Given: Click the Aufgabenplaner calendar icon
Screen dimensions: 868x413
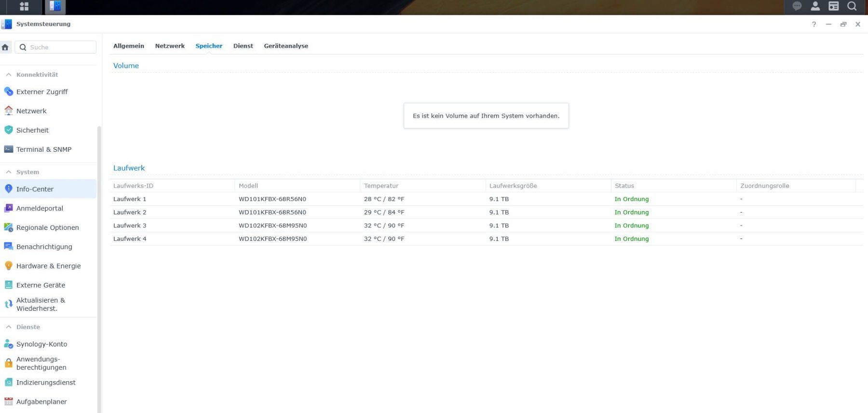Looking at the screenshot, I should (9, 401).
